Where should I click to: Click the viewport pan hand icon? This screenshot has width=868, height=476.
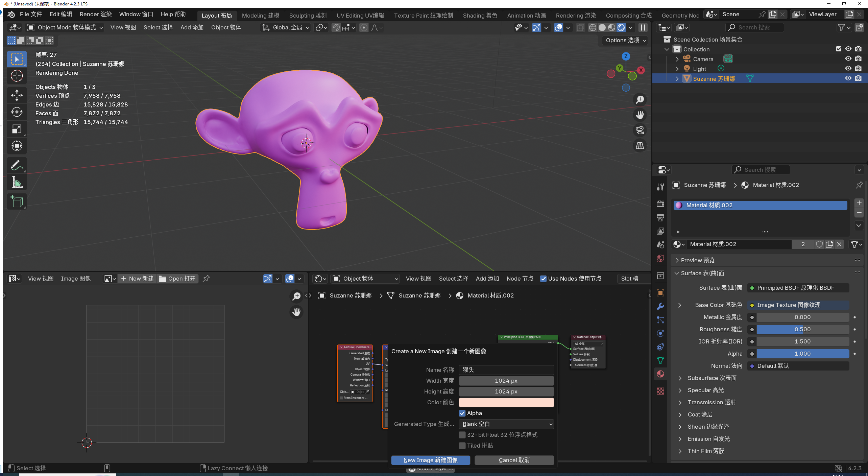pyautogui.click(x=640, y=115)
